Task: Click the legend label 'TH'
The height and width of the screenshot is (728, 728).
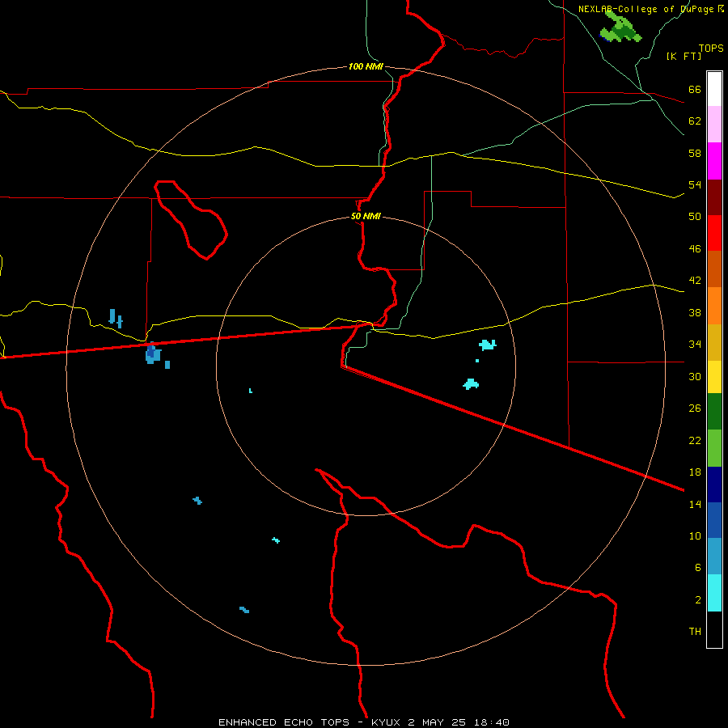Action: coord(695,631)
